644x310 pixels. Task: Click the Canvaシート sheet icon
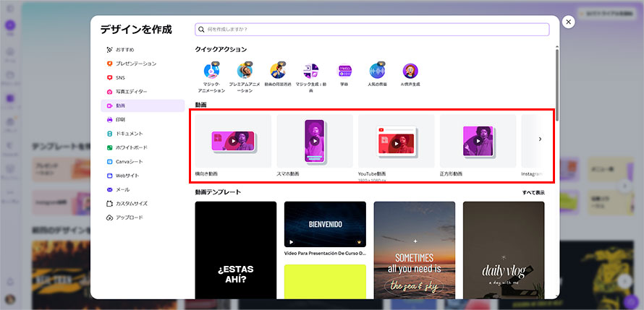pos(109,162)
